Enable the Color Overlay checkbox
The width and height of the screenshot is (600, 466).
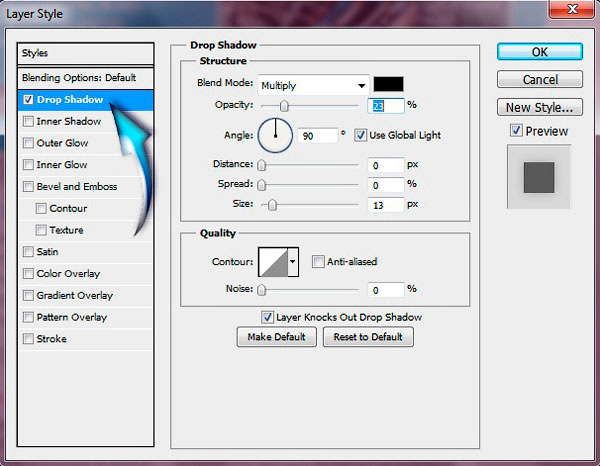[x=28, y=274]
